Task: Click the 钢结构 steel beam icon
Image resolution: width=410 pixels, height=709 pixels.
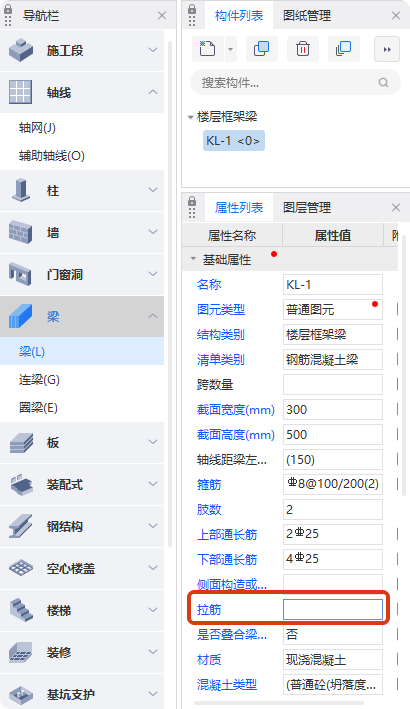Action: [21, 526]
